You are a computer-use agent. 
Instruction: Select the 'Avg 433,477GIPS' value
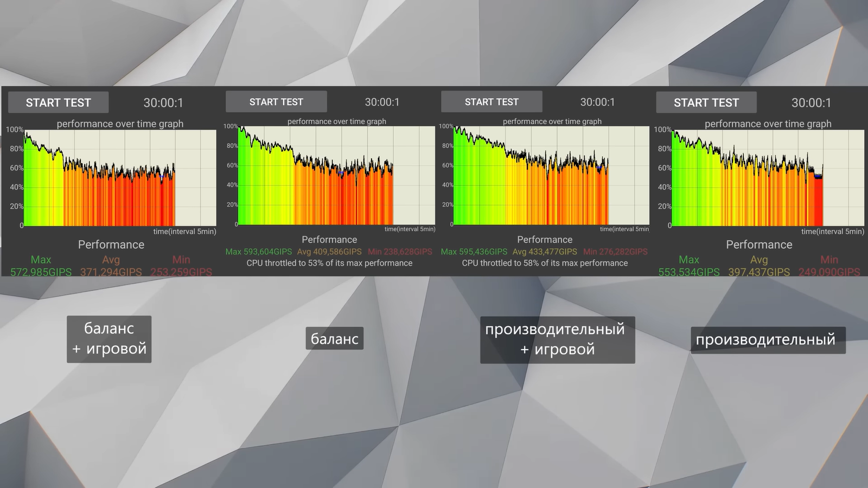pyautogui.click(x=545, y=252)
